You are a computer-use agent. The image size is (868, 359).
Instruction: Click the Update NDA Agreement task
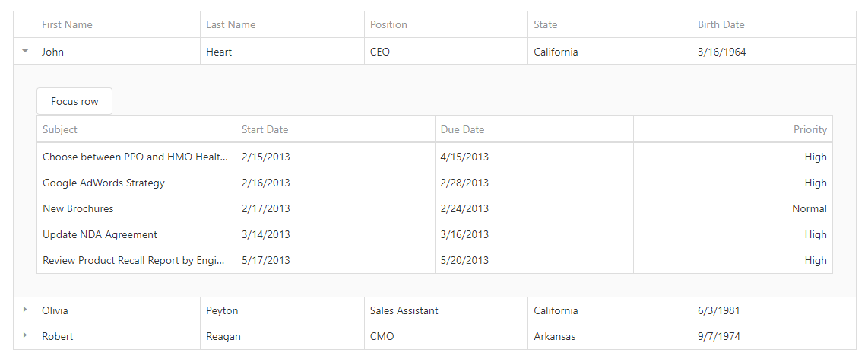tap(100, 234)
